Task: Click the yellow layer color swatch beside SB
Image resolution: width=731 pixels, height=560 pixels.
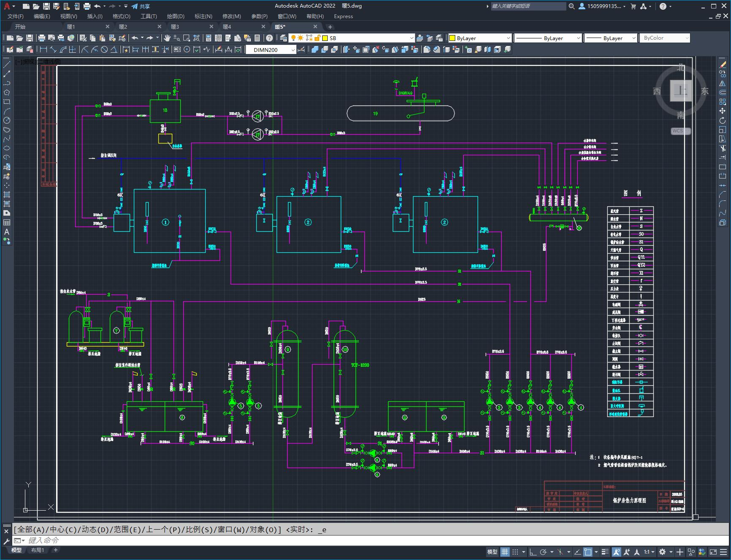Action: point(325,38)
